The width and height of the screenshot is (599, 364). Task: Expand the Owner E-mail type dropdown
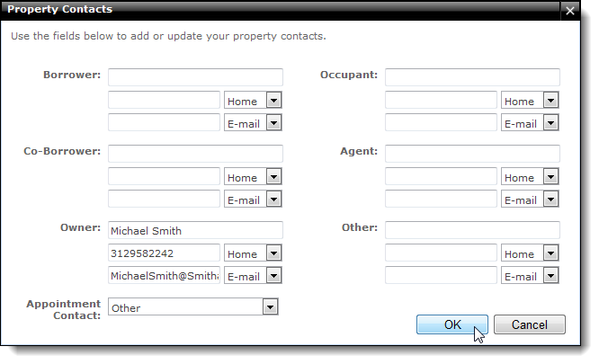[253, 276]
